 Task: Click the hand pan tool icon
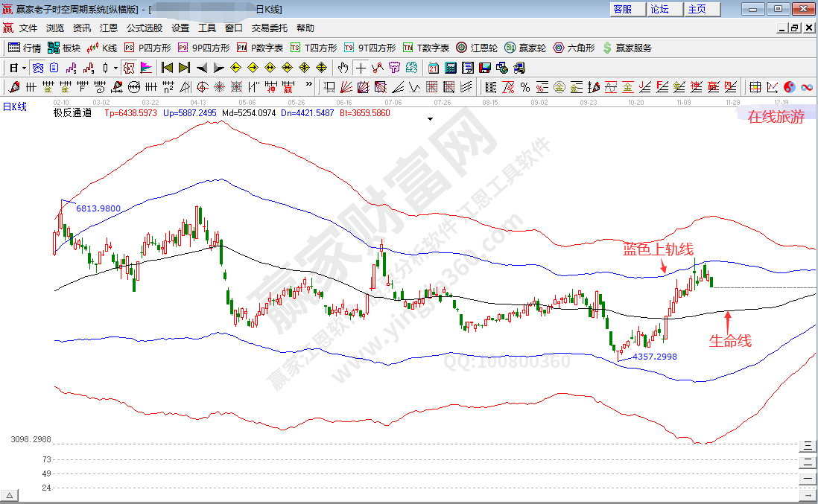click(x=343, y=68)
